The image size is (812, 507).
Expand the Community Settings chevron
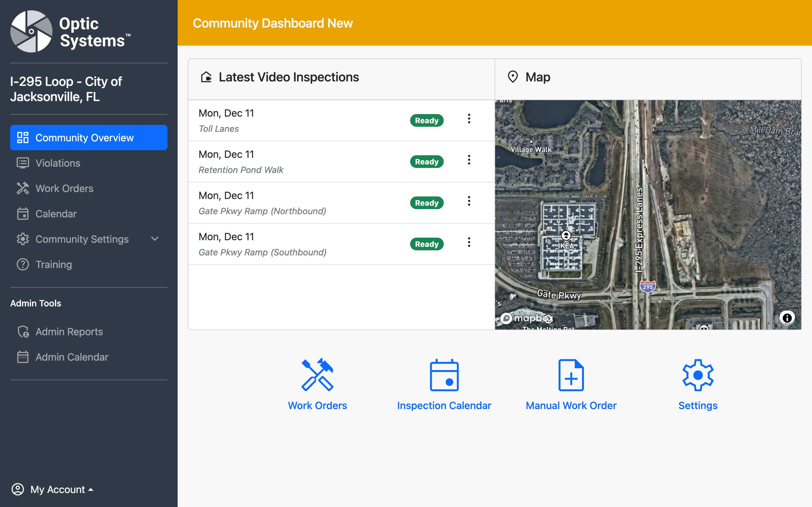tap(155, 239)
